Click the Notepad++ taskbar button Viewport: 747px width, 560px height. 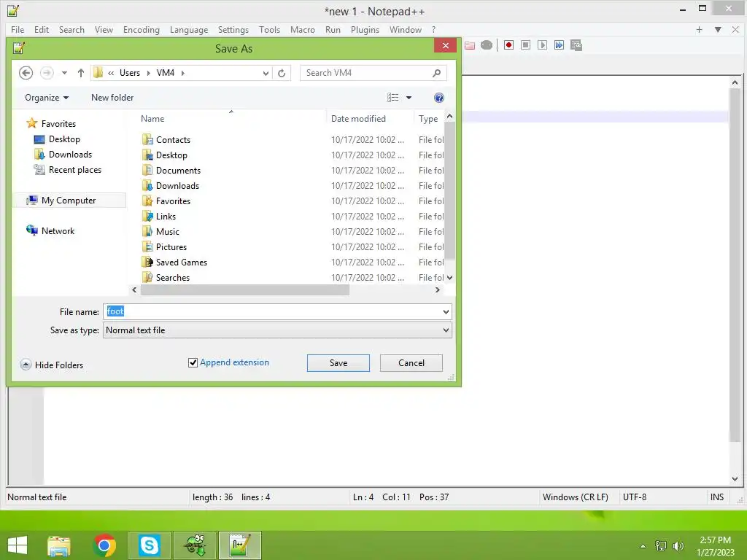[x=239, y=545]
